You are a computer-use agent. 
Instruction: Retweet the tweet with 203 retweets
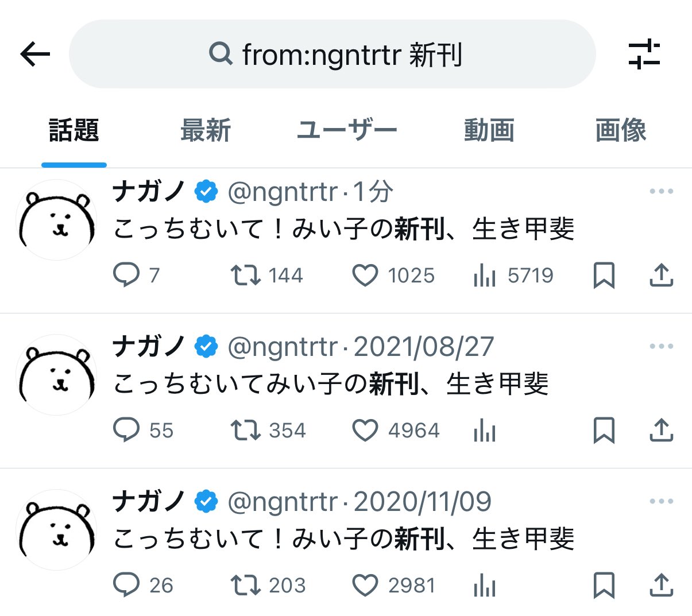tap(245, 585)
